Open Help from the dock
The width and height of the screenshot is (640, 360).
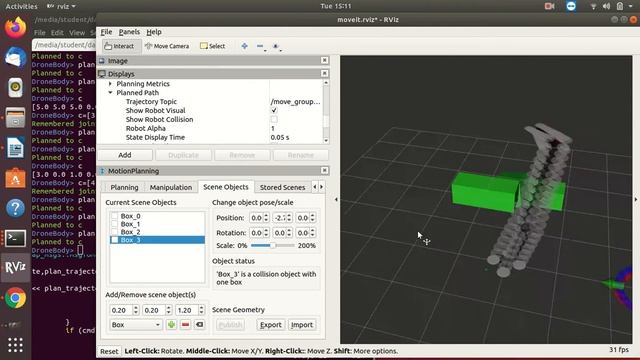click(x=15, y=208)
